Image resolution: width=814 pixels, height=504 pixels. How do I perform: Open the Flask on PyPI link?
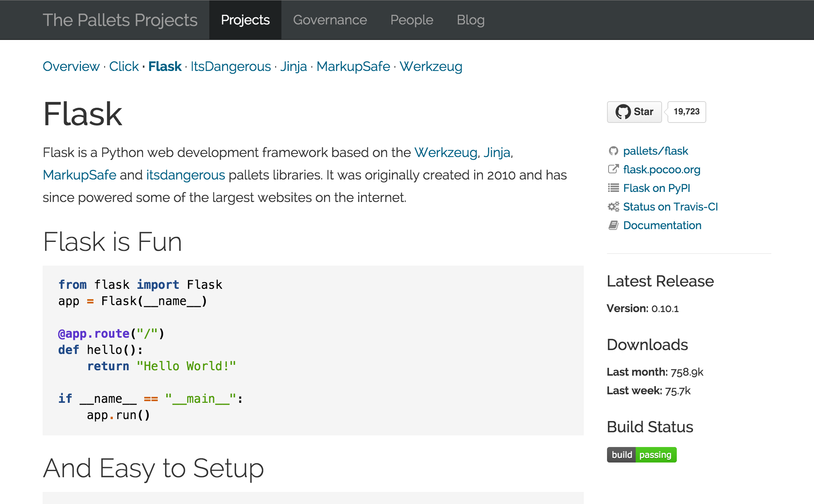pos(657,188)
